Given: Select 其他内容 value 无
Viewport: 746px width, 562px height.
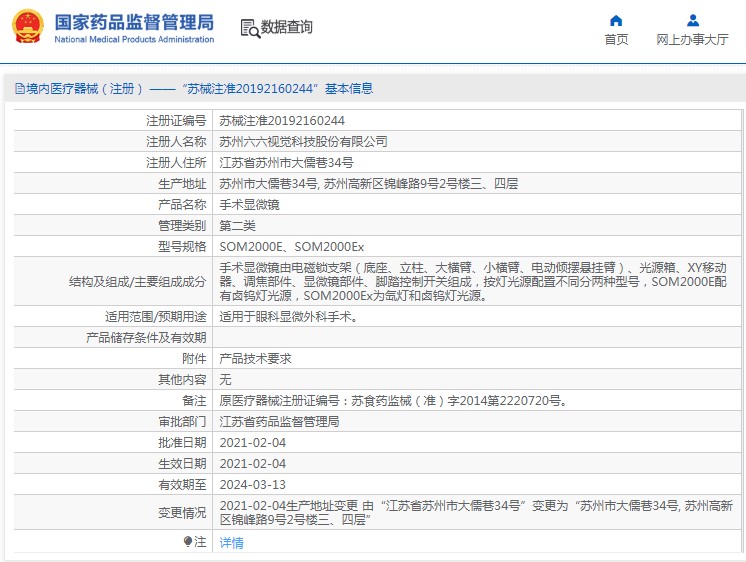Looking at the screenshot, I should click(x=225, y=379).
